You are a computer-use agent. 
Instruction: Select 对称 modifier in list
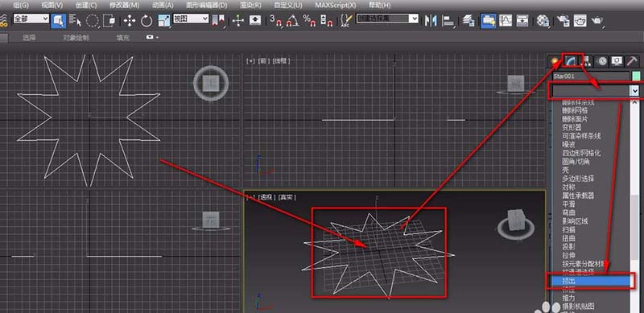[x=569, y=187]
